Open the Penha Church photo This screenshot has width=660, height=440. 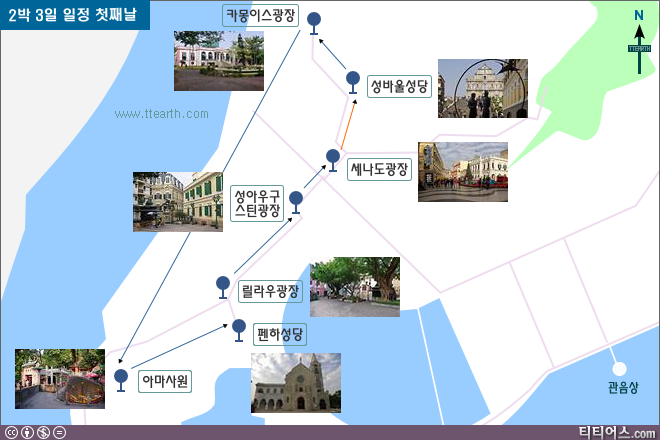point(296,383)
